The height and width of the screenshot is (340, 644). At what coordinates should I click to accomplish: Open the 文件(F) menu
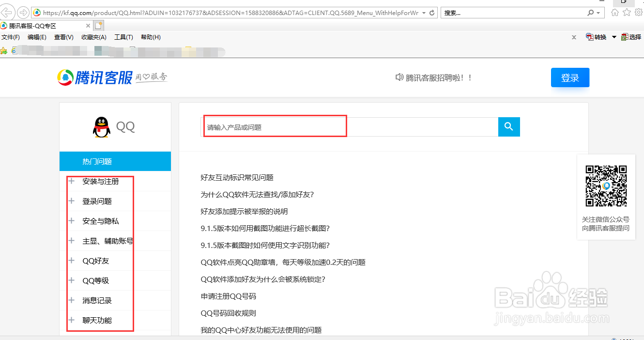(11, 37)
